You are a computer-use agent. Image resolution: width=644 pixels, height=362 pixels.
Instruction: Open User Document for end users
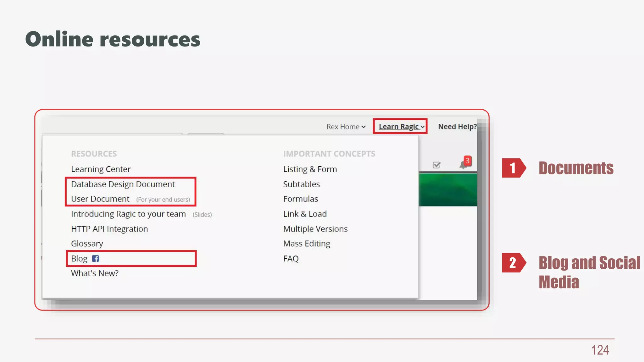click(x=130, y=199)
